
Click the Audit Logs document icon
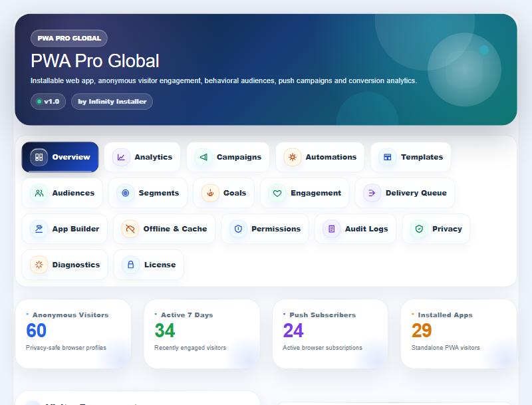tap(331, 229)
